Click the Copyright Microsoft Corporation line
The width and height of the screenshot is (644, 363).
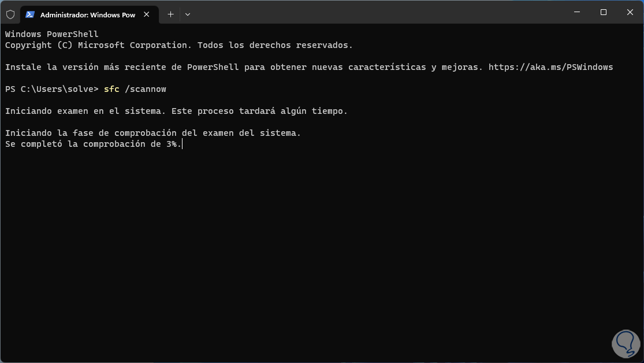pos(178,45)
